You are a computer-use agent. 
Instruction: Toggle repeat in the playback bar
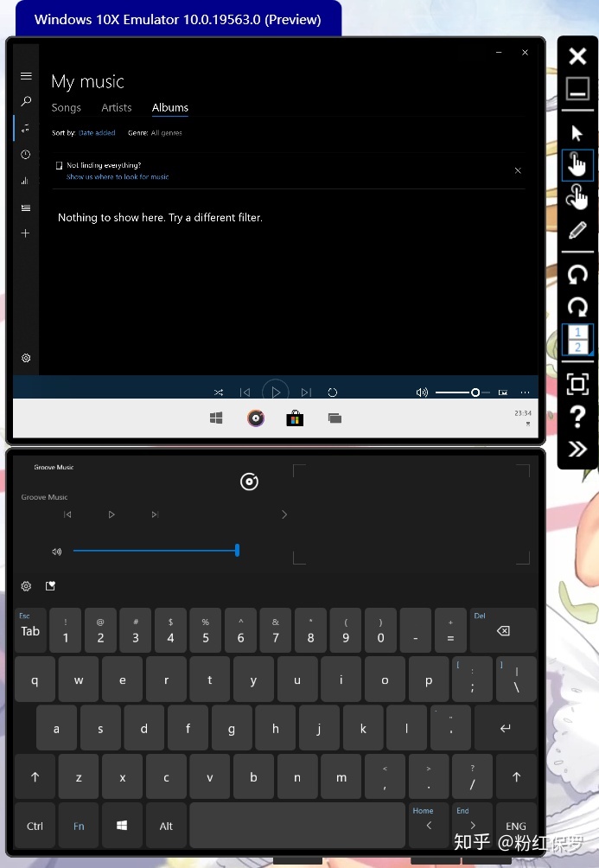click(x=332, y=393)
